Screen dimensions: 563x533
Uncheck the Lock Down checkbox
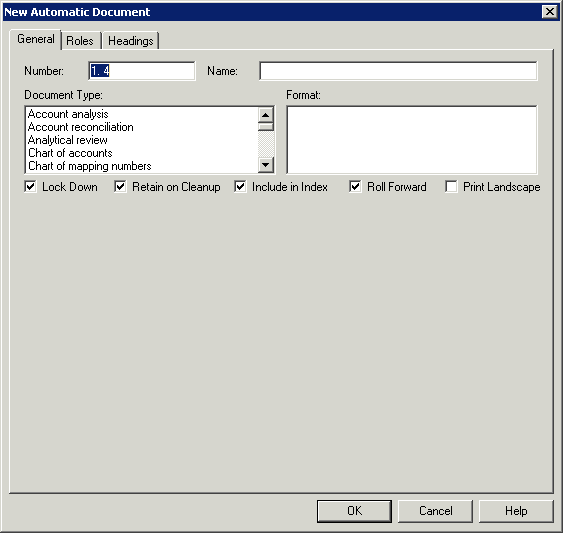click(x=31, y=187)
